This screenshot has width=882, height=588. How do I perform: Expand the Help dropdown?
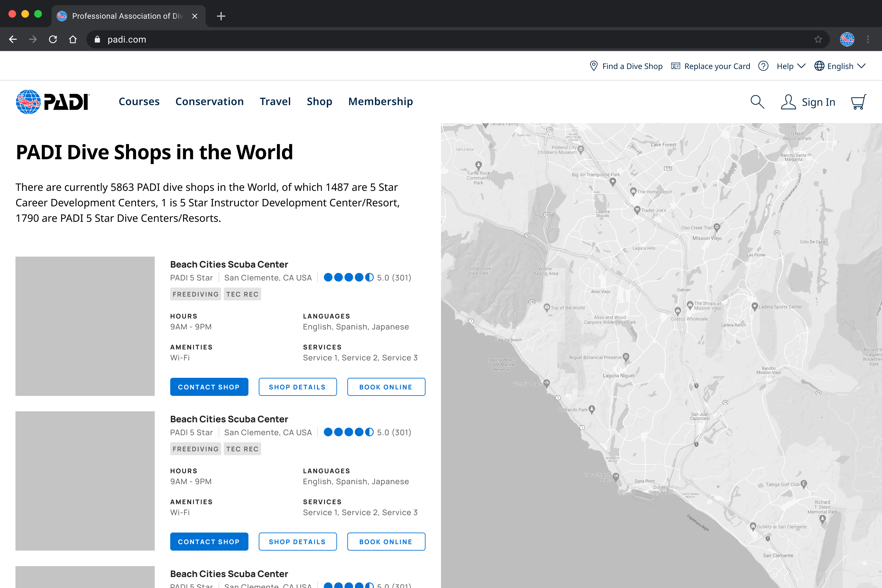[x=790, y=66]
